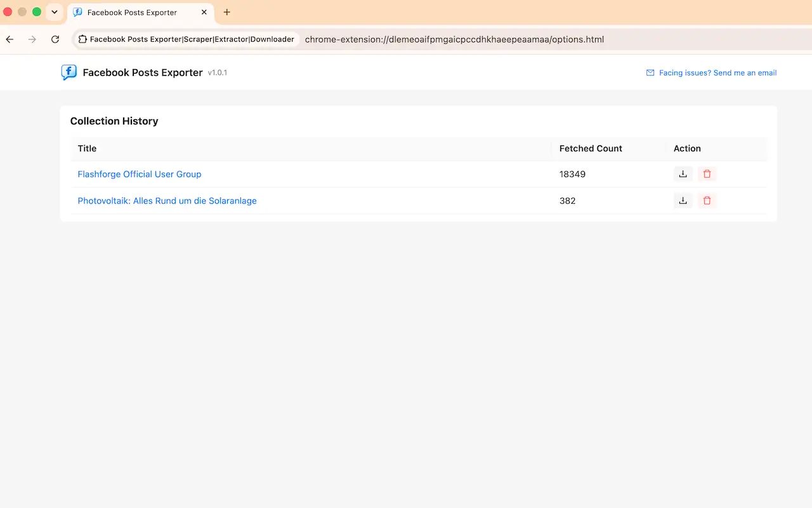Click the v1.0.1 version label
Viewport: 812px width, 508px height.
218,73
